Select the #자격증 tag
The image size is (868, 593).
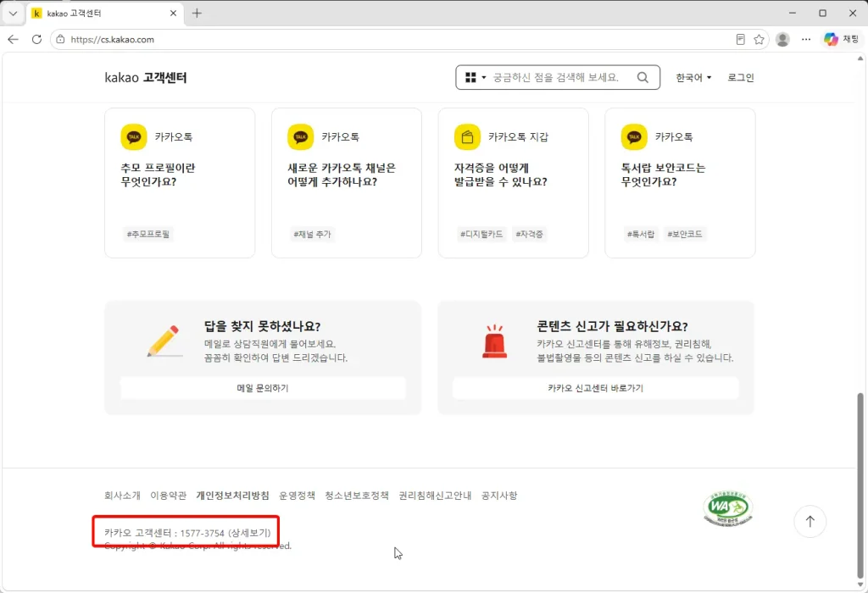click(529, 234)
